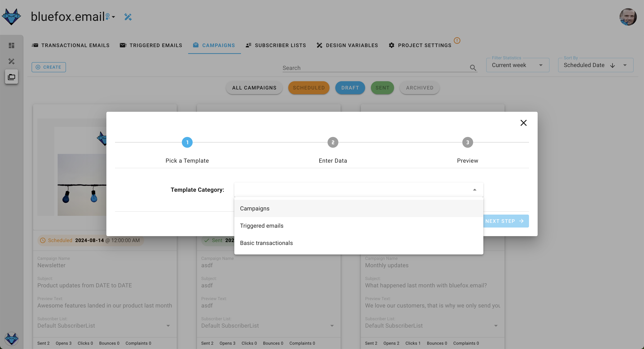Collapse the Template Category dropdown arrow

(475, 190)
